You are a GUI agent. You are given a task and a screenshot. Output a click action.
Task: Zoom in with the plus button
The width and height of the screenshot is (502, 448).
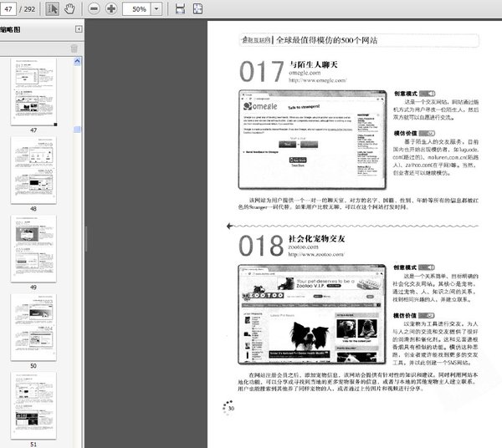click(x=111, y=8)
